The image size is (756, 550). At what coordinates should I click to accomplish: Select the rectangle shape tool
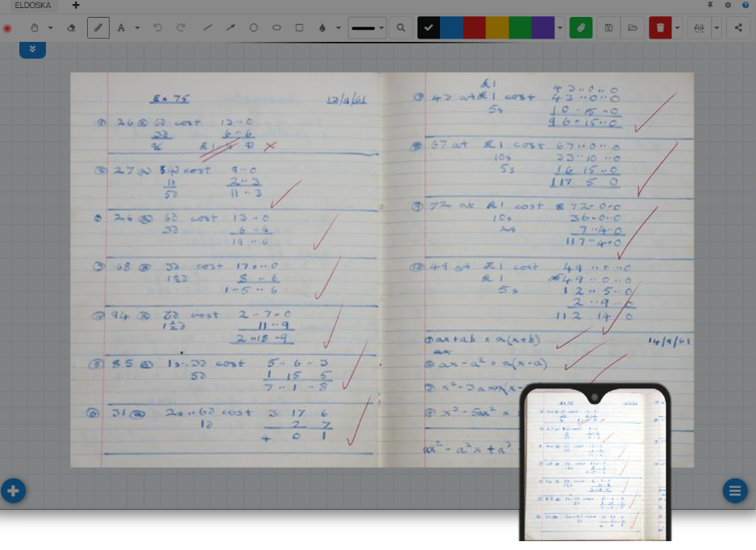pos(299,27)
